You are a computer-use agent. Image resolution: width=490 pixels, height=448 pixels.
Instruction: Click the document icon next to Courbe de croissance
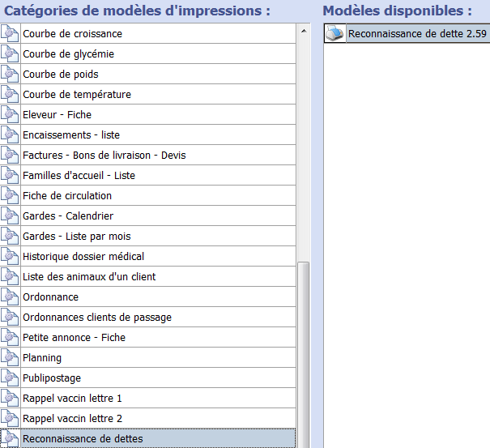[10, 33]
